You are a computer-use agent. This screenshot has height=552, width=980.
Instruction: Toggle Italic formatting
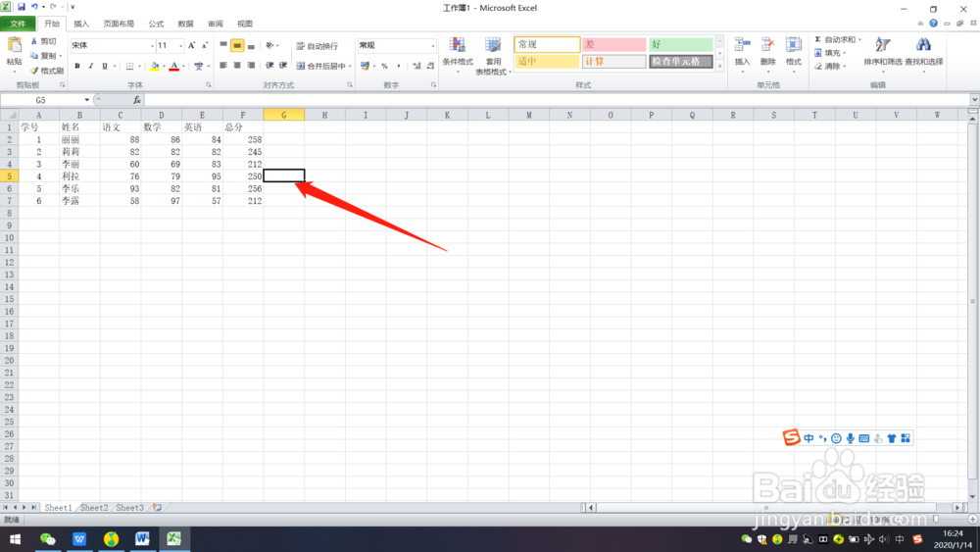90,66
